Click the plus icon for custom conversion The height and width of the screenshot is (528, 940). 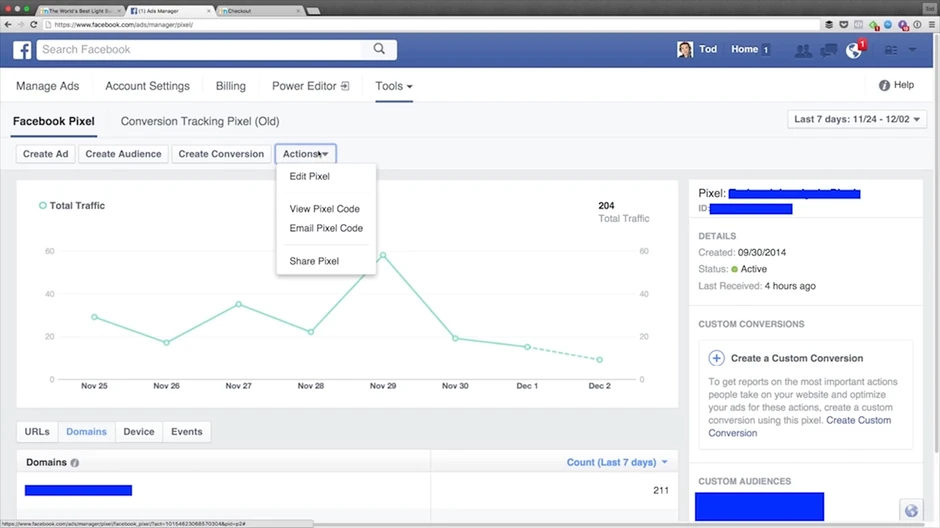pyautogui.click(x=716, y=358)
